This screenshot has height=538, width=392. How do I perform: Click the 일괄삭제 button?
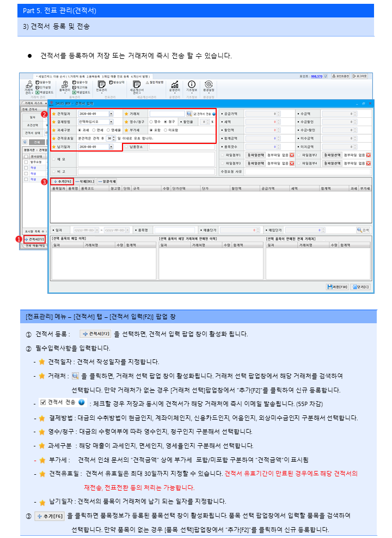pos(107,182)
